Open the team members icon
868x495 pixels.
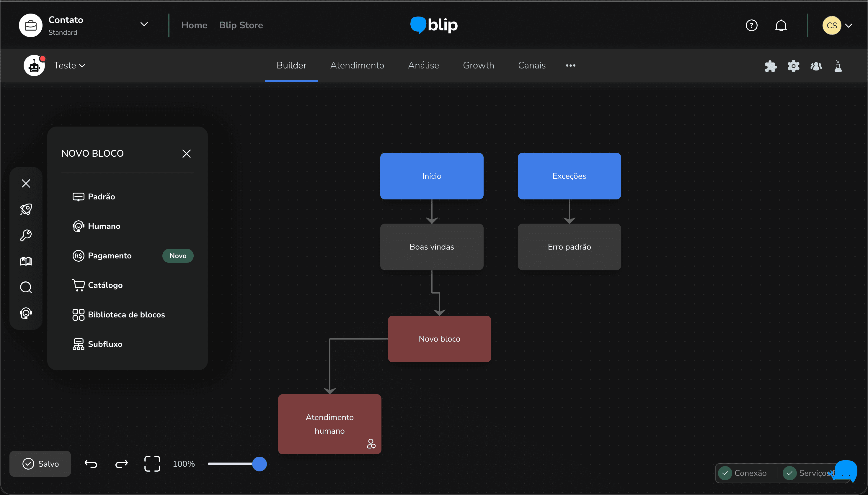click(x=816, y=66)
